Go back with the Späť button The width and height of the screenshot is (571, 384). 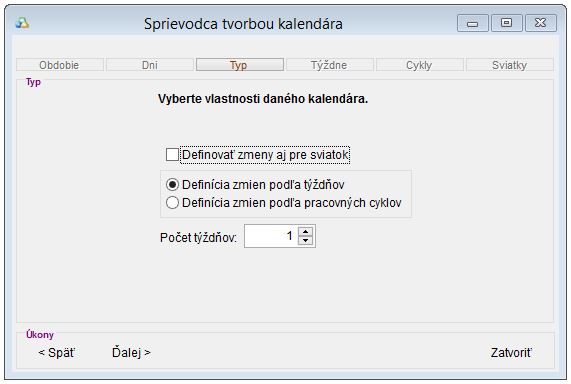[x=57, y=352]
